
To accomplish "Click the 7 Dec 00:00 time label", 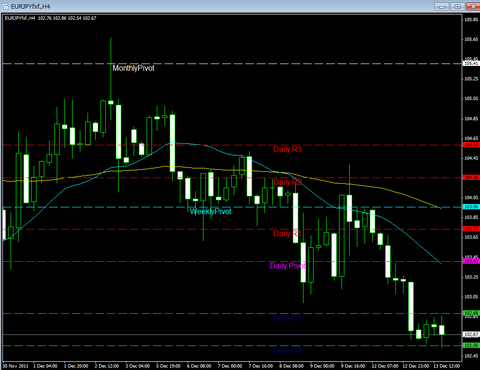I will point(230,366).
